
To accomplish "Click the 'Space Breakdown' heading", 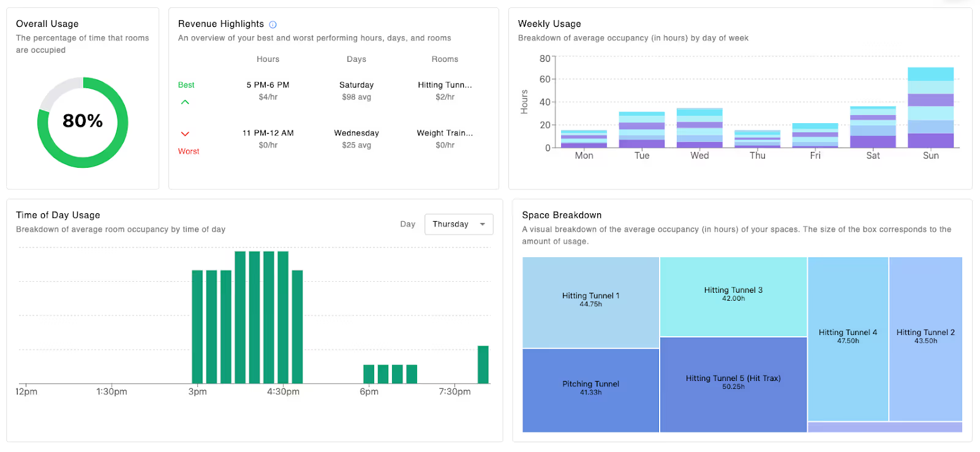I will [x=562, y=215].
